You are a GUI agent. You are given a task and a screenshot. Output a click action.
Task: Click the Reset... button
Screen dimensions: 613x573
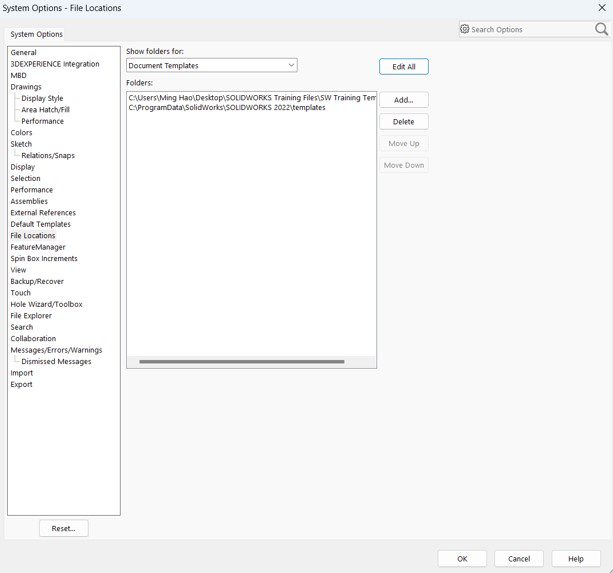[64, 528]
